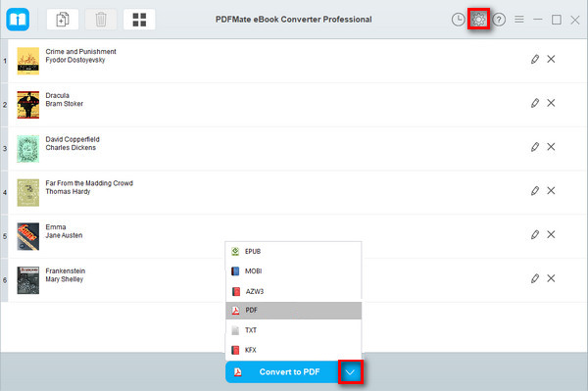
Task: Click 'Charles Dickens' author text
Action: tap(71, 148)
